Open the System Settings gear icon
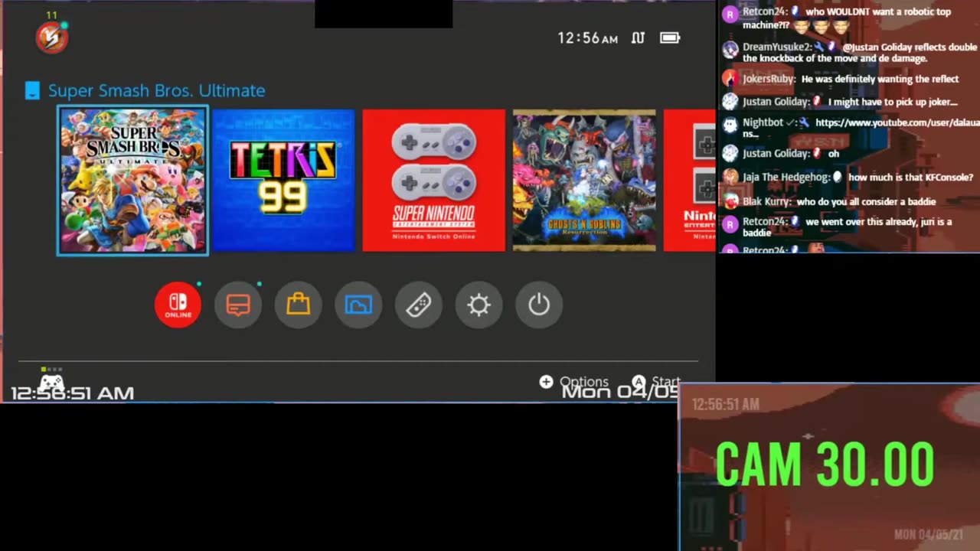The height and width of the screenshot is (551, 980). (x=479, y=305)
